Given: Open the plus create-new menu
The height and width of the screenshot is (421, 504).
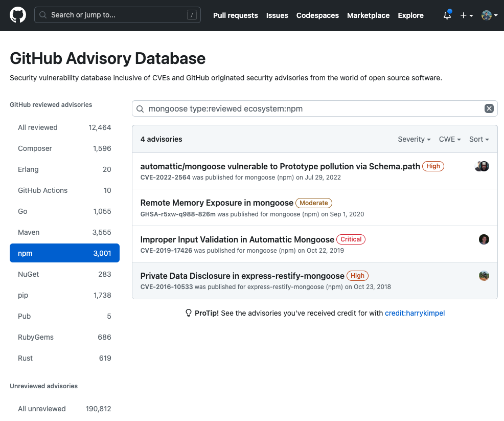Looking at the screenshot, I should tap(466, 15).
